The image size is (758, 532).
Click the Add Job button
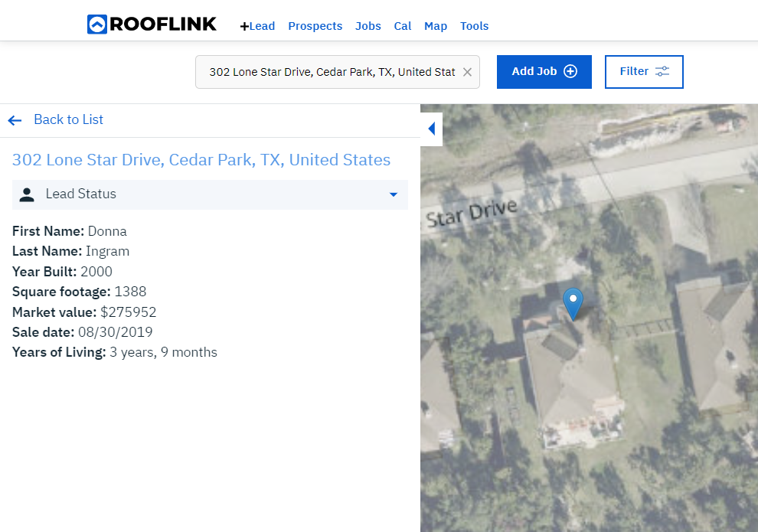[x=544, y=72]
